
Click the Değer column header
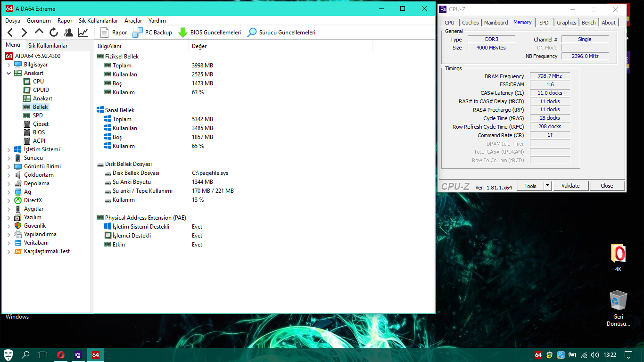pyautogui.click(x=281, y=46)
